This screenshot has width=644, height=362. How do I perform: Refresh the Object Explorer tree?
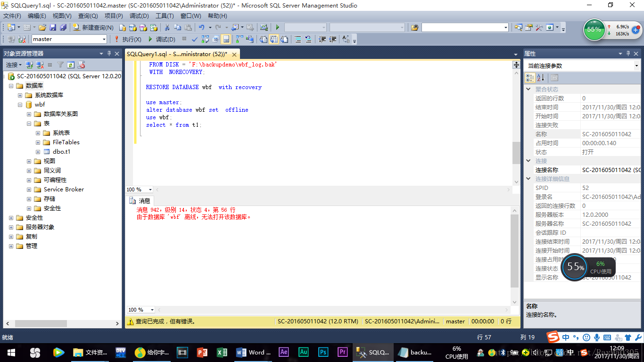coord(71,65)
